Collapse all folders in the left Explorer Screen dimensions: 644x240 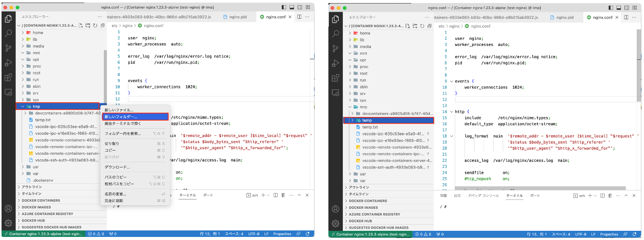pyautogui.click(x=102, y=26)
